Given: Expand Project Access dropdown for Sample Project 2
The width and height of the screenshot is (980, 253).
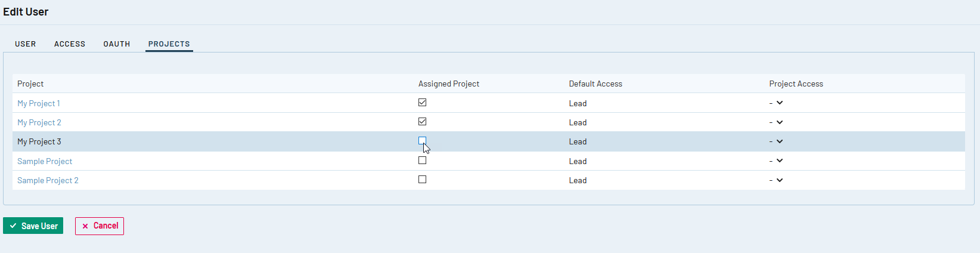Looking at the screenshot, I should tap(776, 180).
